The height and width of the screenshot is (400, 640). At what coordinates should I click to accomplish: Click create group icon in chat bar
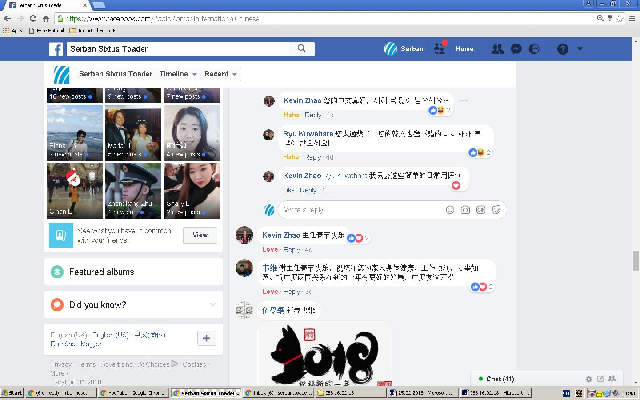(x=612, y=379)
